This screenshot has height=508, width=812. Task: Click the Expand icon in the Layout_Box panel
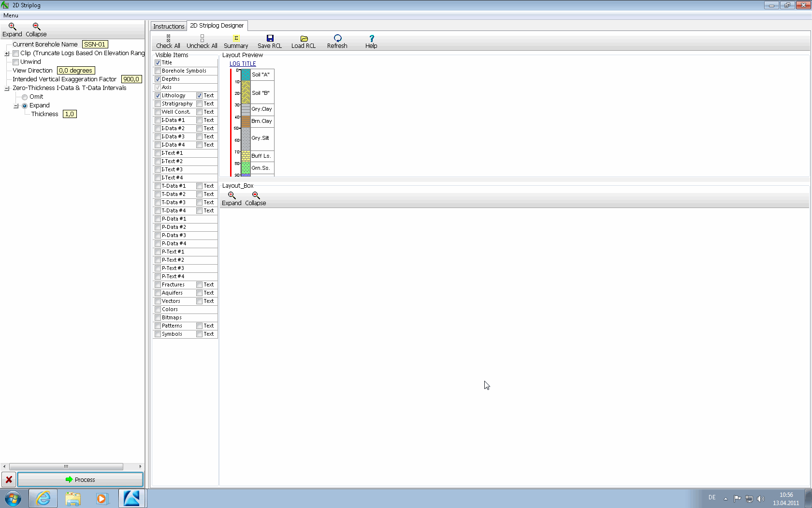(232, 195)
